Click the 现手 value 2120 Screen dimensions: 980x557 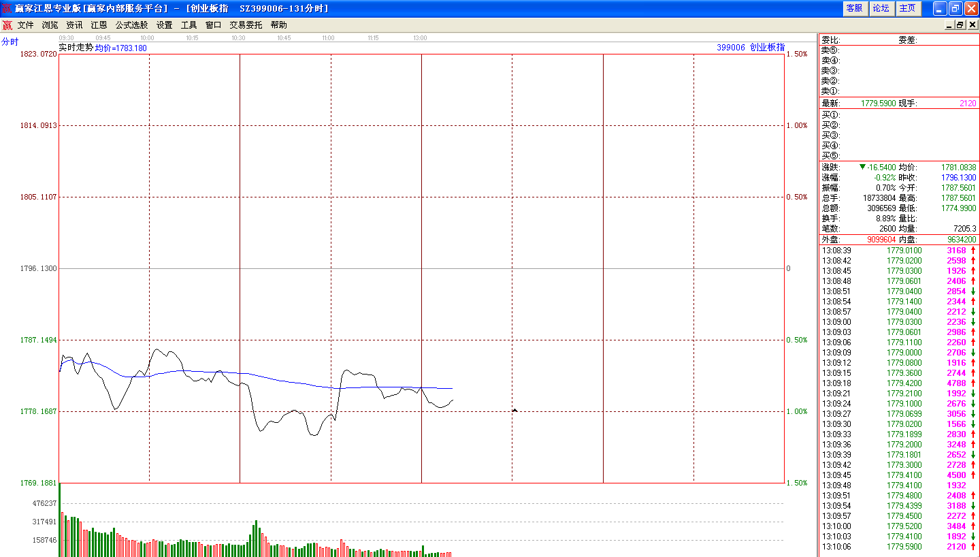pyautogui.click(x=968, y=104)
